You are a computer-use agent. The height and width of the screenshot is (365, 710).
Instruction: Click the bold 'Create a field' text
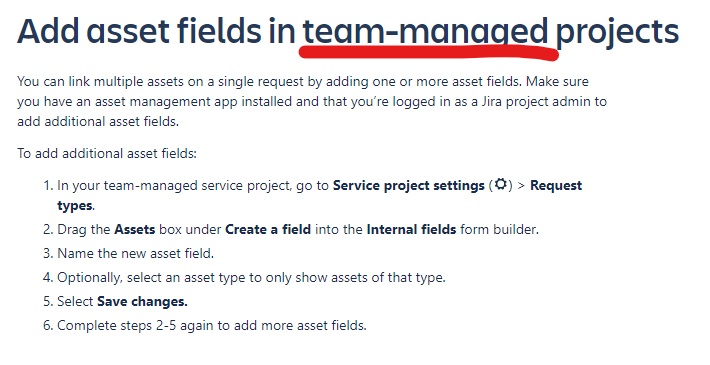[268, 230]
